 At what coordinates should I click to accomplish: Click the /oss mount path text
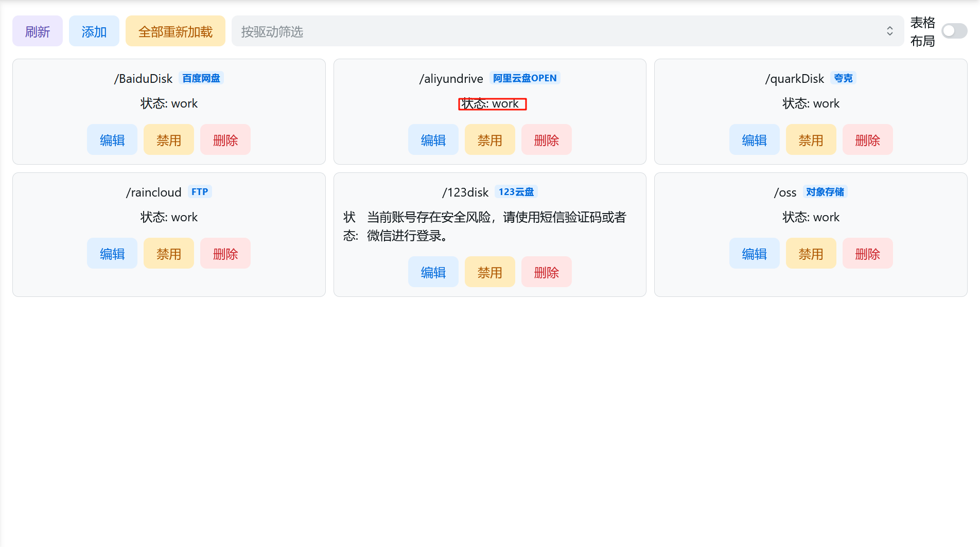785,192
